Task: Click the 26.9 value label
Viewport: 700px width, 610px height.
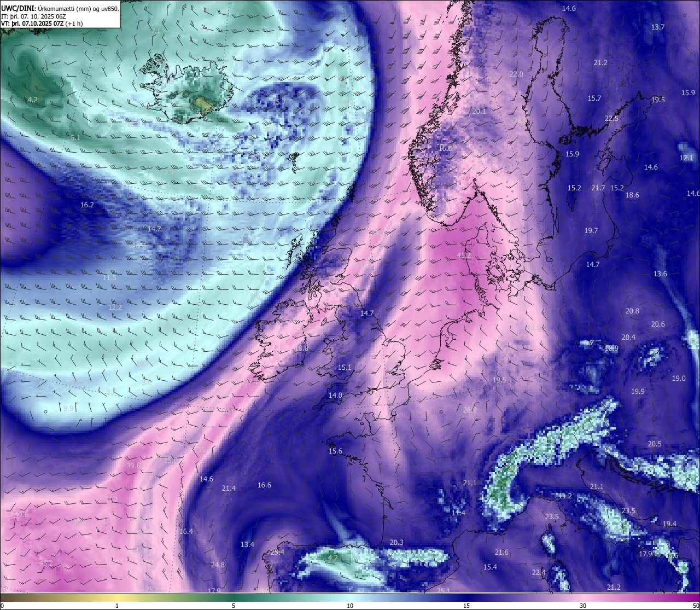Action: pyautogui.click(x=470, y=410)
